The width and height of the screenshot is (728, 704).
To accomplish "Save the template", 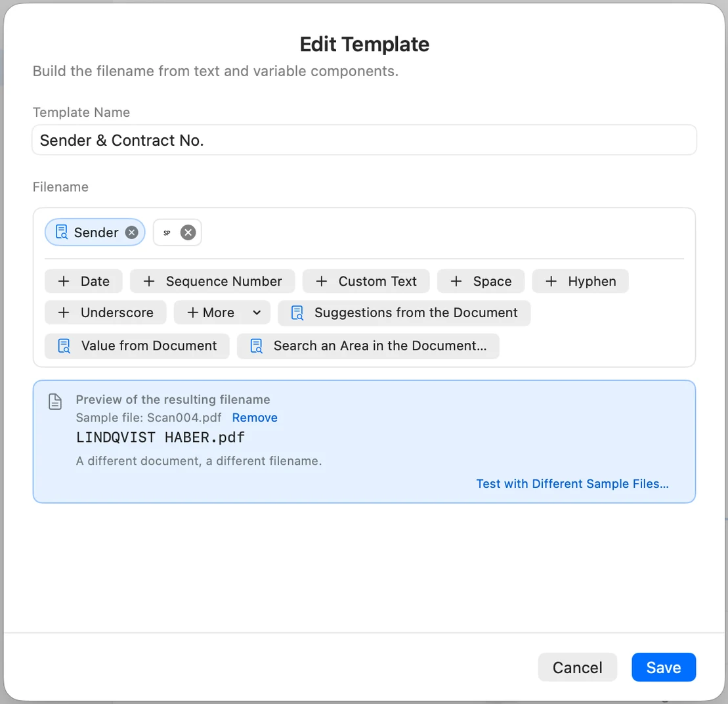I will (x=664, y=667).
